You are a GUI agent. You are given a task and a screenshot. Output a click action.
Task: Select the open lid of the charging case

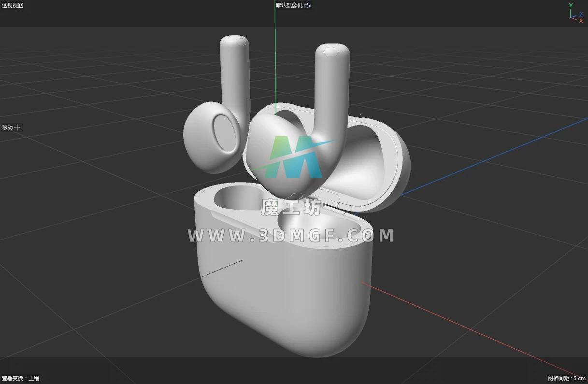click(382, 159)
